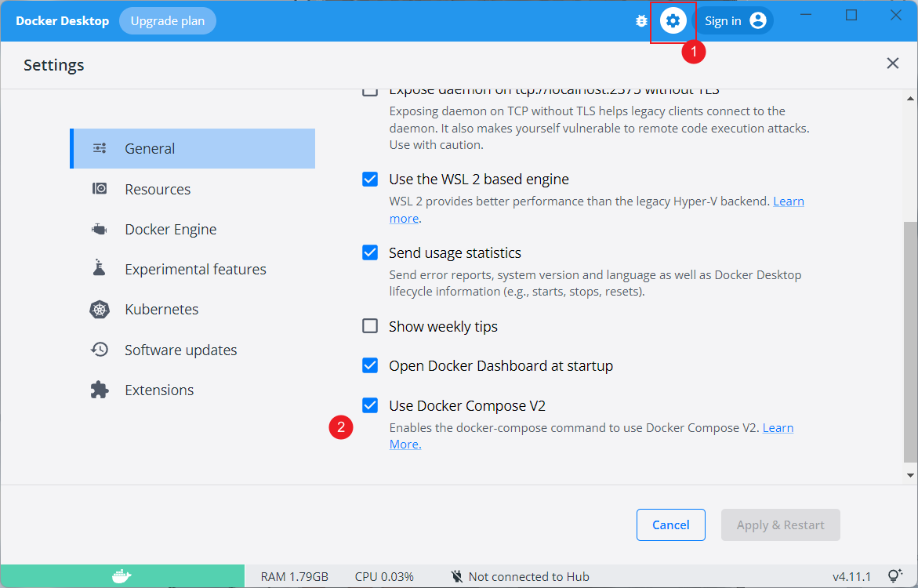
Task: Click the Resources disk icon
Action: (100, 189)
